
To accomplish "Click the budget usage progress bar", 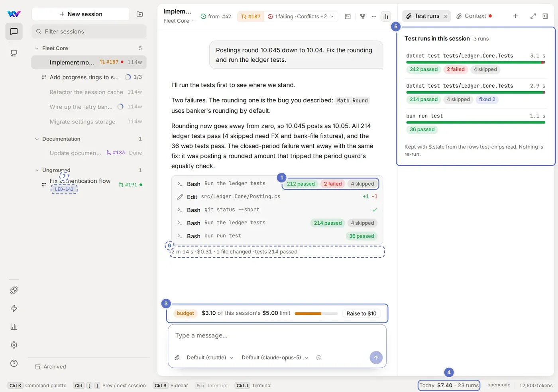I will (x=316, y=314).
